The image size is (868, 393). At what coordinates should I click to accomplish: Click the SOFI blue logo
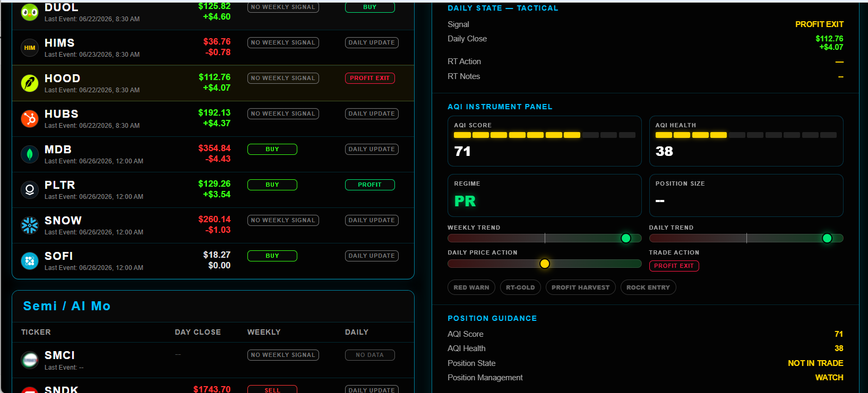pos(30,261)
